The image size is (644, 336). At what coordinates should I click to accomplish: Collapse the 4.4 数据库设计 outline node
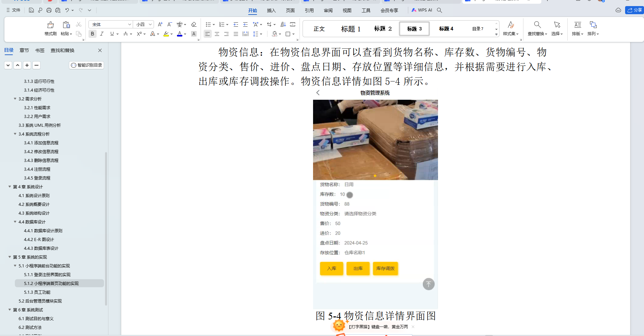[15, 222]
